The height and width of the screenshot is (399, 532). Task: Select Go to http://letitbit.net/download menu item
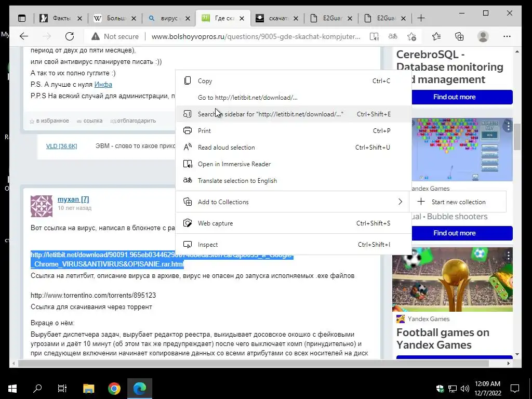coord(294,97)
